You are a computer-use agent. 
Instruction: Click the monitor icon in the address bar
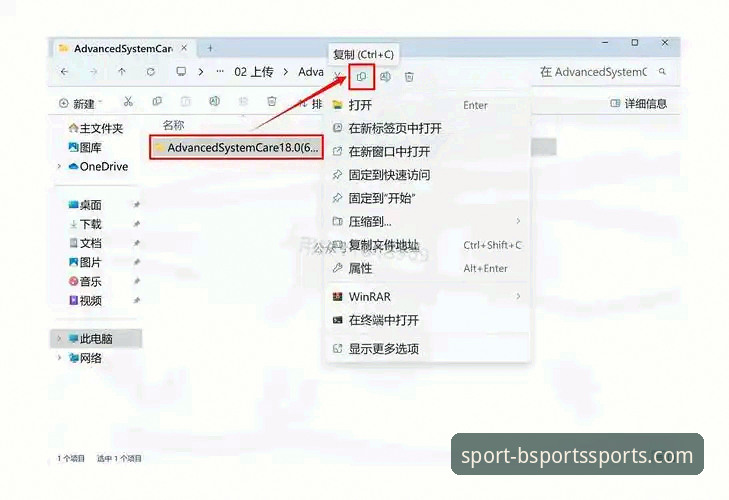[x=181, y=72]
